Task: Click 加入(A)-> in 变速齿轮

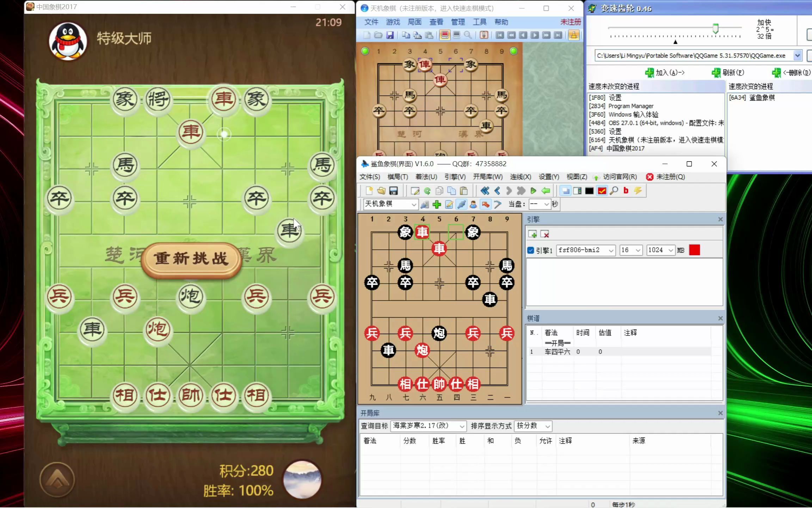Action: (x=665, y=73)
